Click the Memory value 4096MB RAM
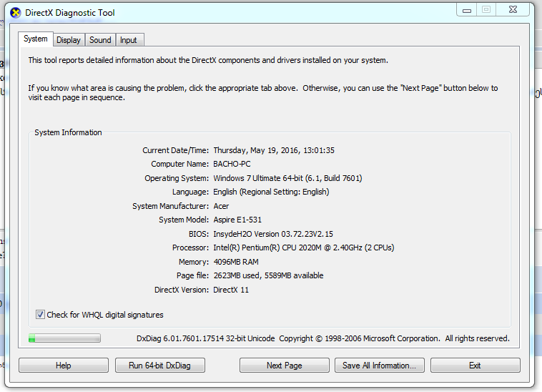The width and height of the screenshot is (542, 392). pos(236,262)
